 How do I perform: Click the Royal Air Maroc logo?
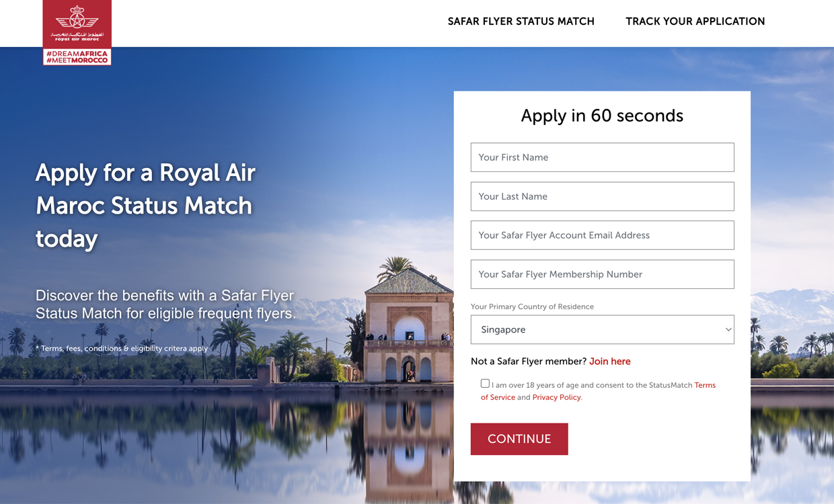(77, 23)
